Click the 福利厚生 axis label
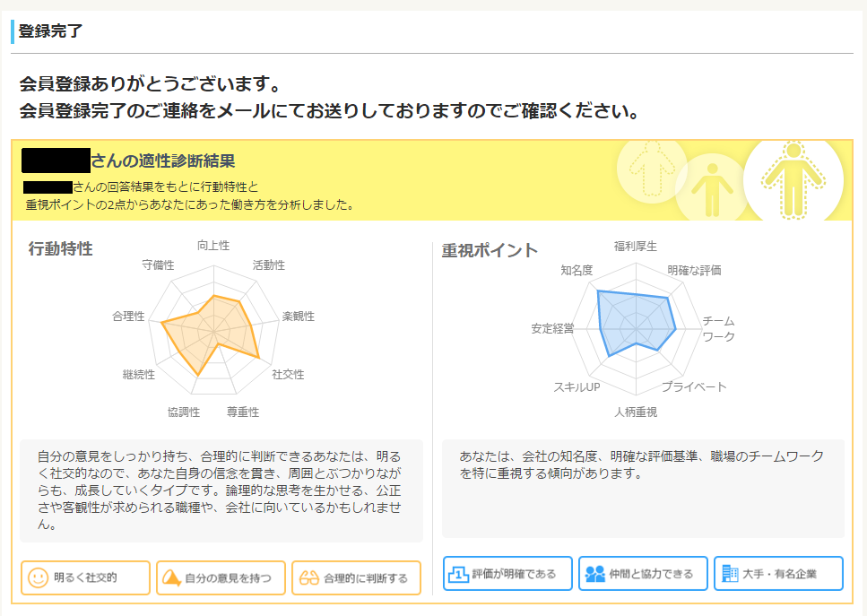The height and width of the screenshot is (616, 867). 636,247
